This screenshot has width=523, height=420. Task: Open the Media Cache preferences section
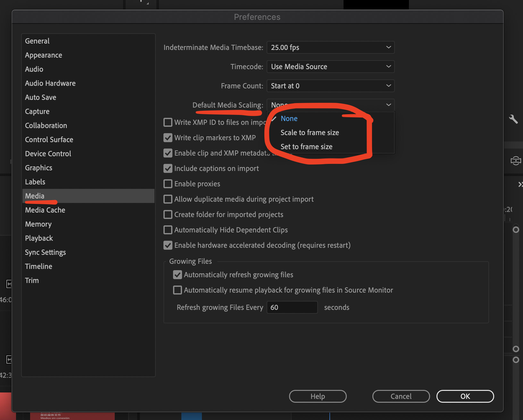[45, 210]
